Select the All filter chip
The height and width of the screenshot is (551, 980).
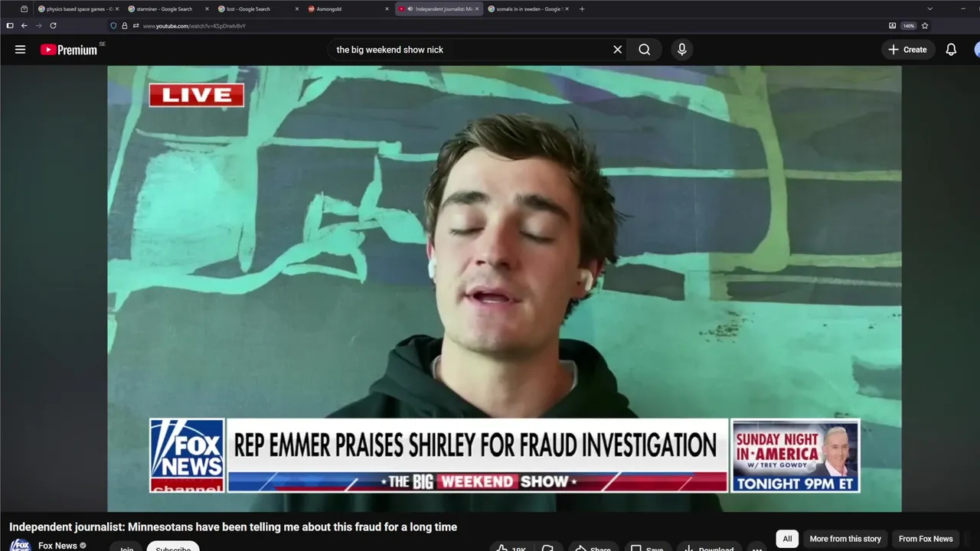click(787, 539)
